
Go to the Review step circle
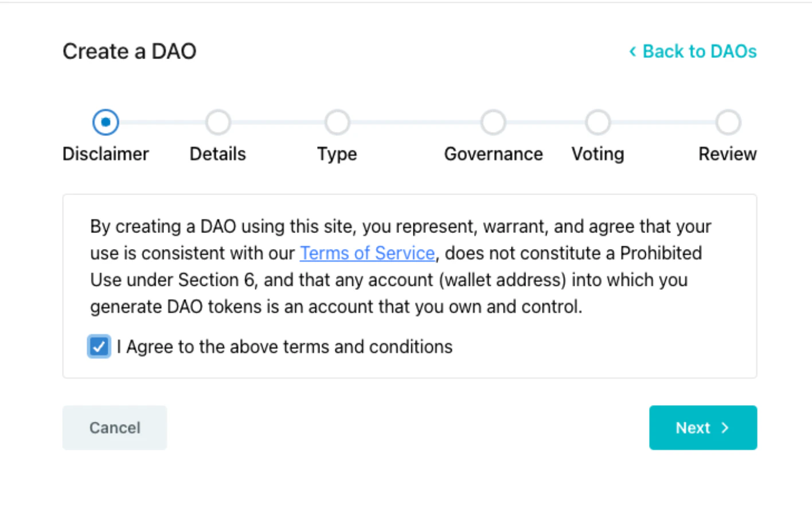tap(728, 122)
